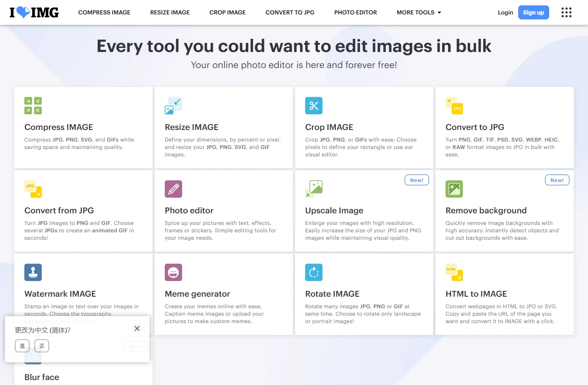Click the Meme generator smiley icon
The height and width of the screenshot is (385, 588).
(x=173, y=272)
